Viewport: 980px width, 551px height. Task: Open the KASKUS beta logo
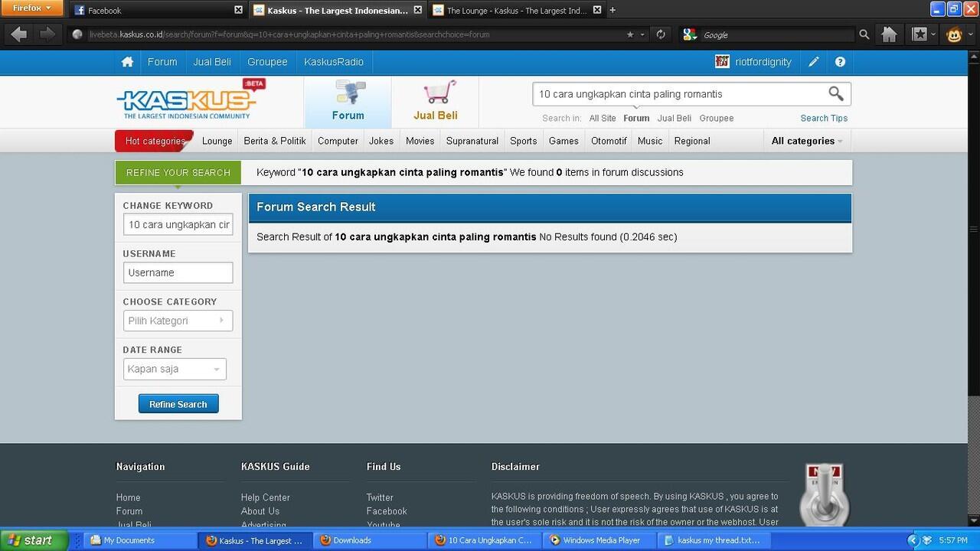tap(191, 100)
